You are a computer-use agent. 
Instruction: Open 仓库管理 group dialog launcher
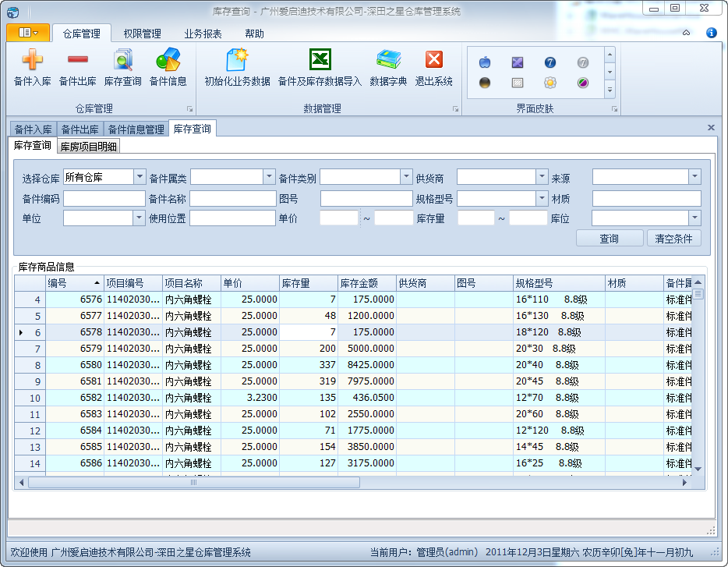coord(190,108)
